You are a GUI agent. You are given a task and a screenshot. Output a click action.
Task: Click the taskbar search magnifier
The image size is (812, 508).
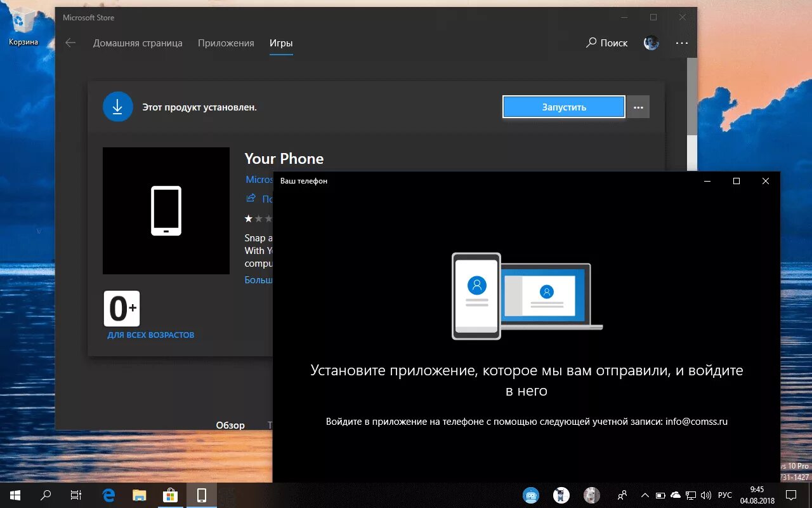point(46,495)
